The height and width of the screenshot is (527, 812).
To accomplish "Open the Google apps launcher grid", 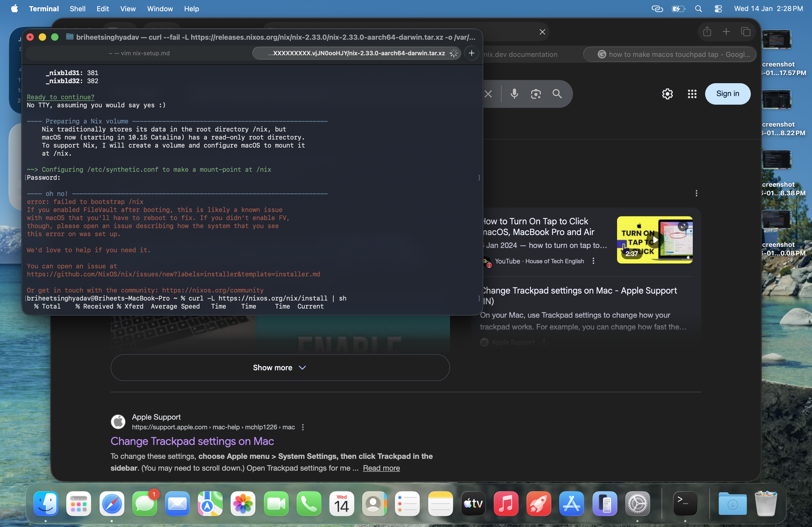I will click(x=692, y=94).
